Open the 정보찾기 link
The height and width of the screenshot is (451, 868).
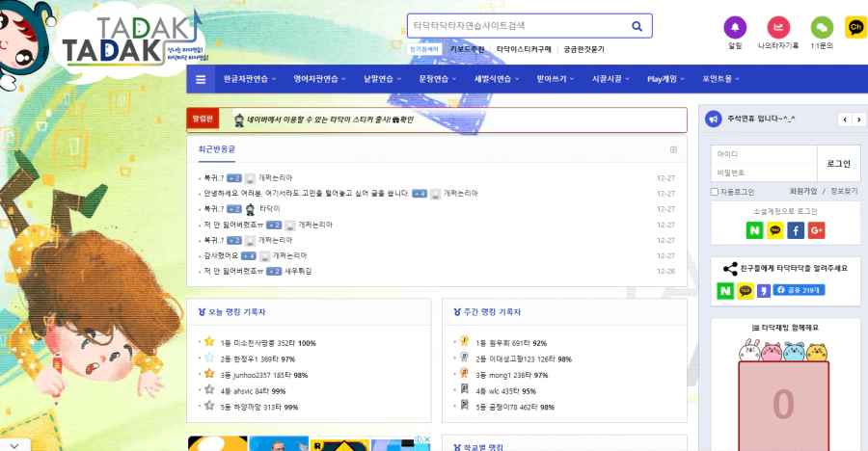coord(844,191)
